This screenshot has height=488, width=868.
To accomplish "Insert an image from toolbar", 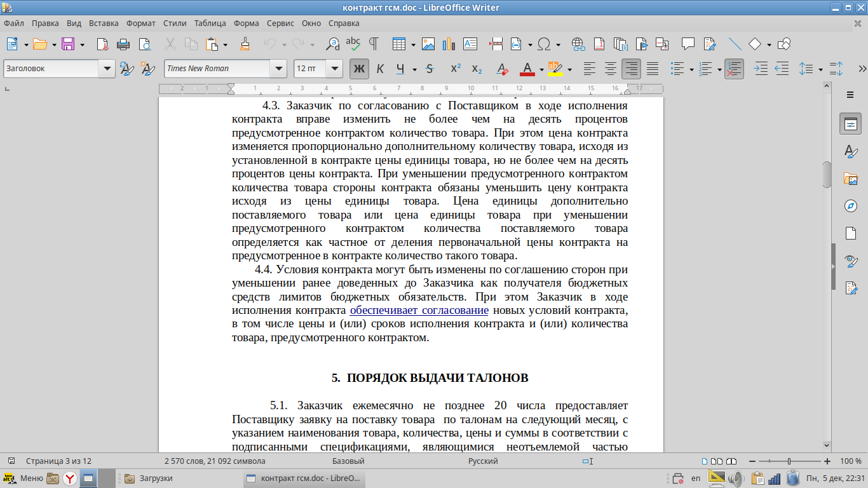I will click(x=428, y=44).
